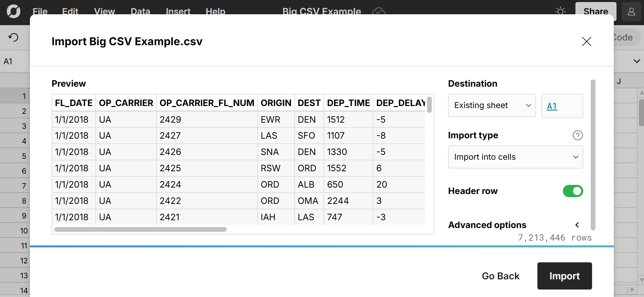This screenshot has width=644, height=297.
Task: Click the Go Back button
Action: pyautogui.click(x=500, y=276)
